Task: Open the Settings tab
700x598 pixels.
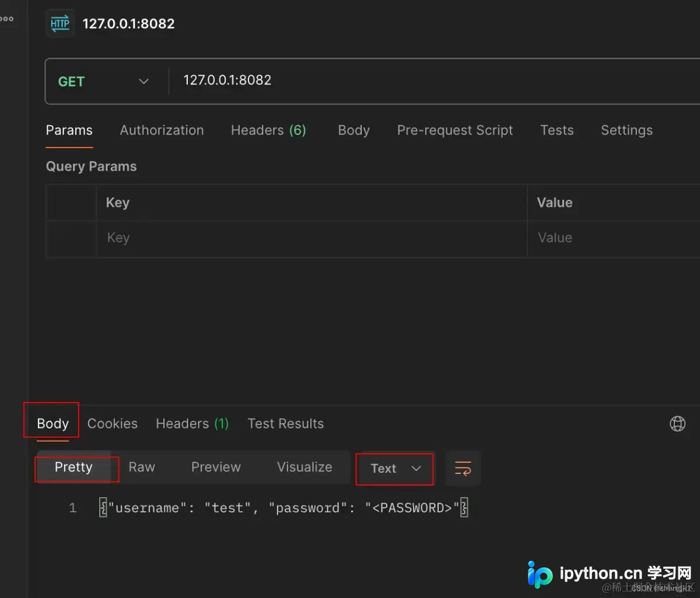Action: 626,131
